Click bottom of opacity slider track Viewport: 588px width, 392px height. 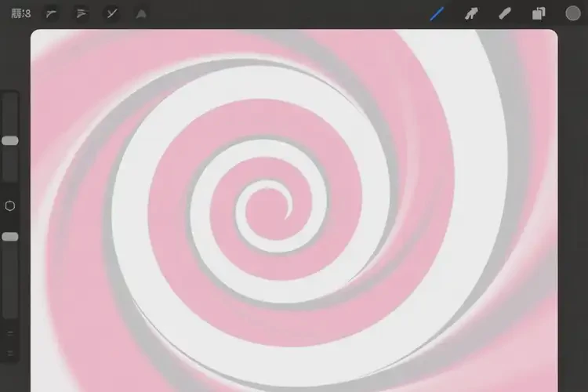tap(10, 312)
